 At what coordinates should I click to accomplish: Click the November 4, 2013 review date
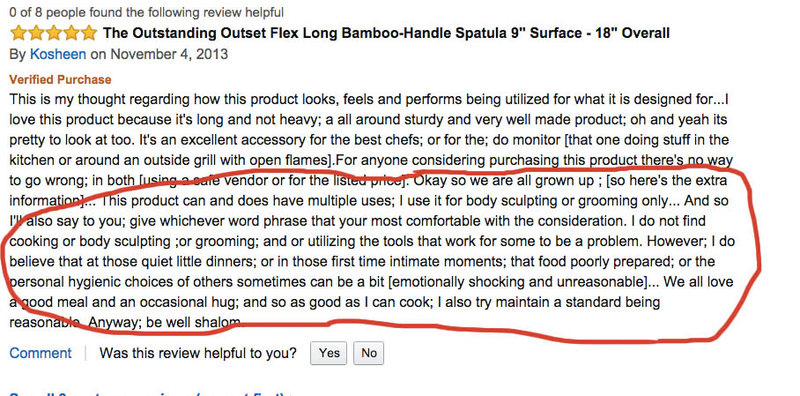point(169,55)
